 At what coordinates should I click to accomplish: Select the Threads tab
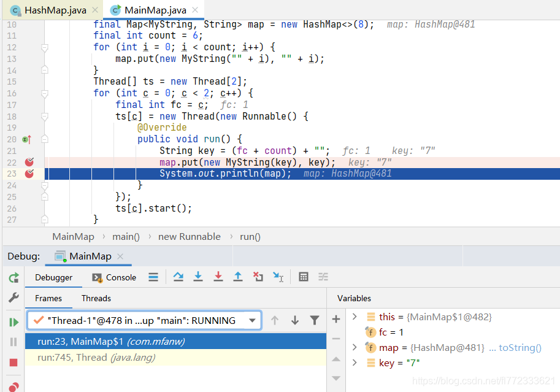(x=96, y=298)
